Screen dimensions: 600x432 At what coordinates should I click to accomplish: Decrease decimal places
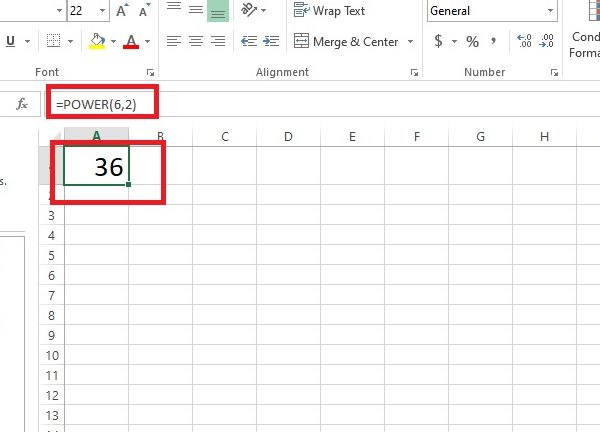click(546, 41)
